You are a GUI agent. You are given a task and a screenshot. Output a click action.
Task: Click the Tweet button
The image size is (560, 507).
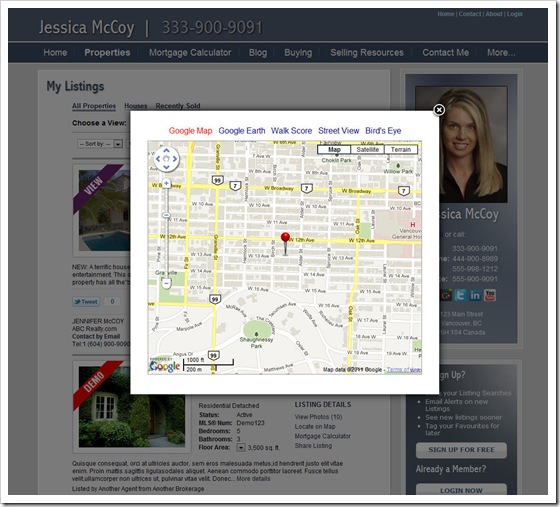click(x=86, y=302)
